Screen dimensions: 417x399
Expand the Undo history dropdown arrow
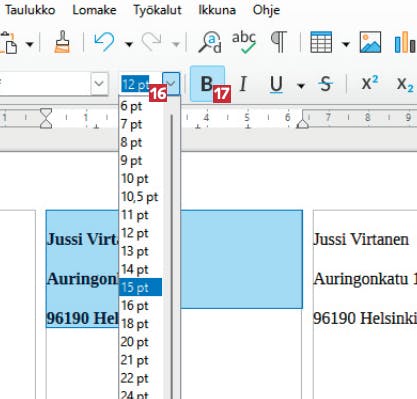click(129, 44)
